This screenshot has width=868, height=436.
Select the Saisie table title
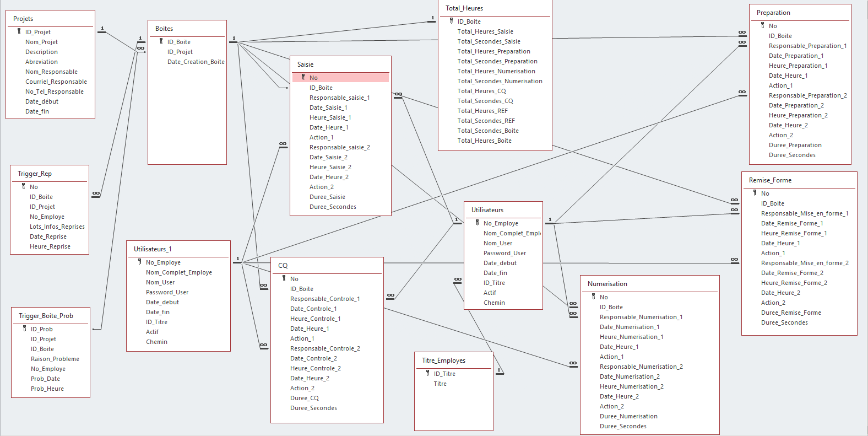pos(305,64)
